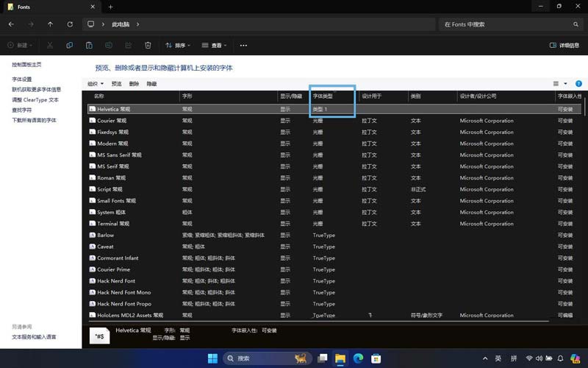Image resolution: width=588 pixels, height=368 pixels.
Task: Click the 隐藏 hide button
Action: pyautogui.click(x=151, y=84)
